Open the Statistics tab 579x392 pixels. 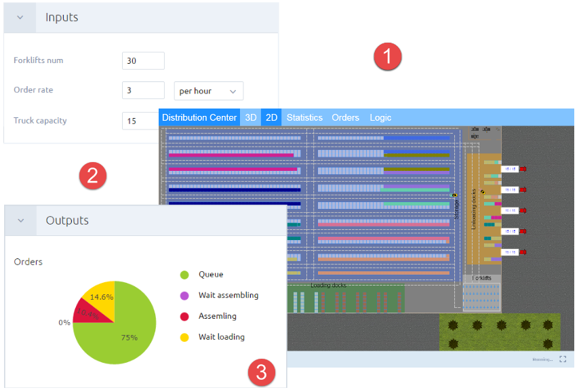click(304, 117)
